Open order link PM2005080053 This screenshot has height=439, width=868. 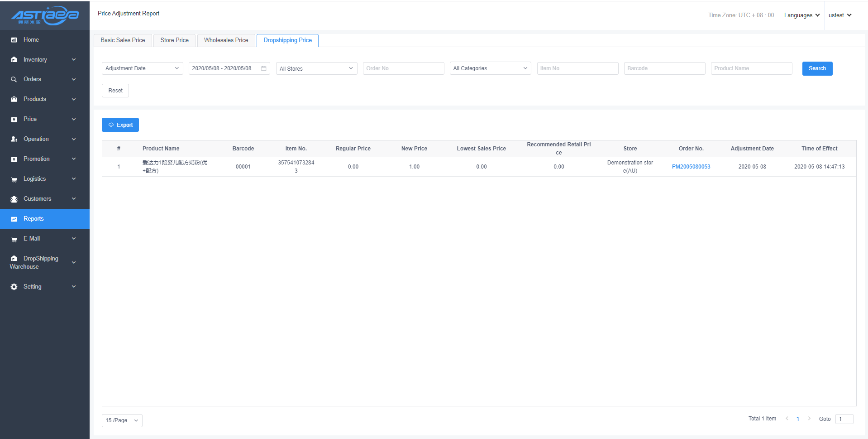(x=691, y=167)
